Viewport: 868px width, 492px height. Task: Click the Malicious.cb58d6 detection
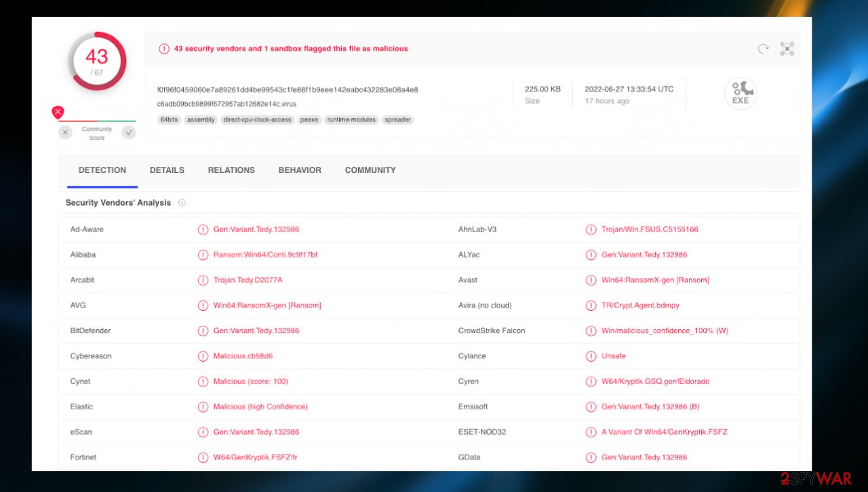pyautogui.click(x=243, y=356)
